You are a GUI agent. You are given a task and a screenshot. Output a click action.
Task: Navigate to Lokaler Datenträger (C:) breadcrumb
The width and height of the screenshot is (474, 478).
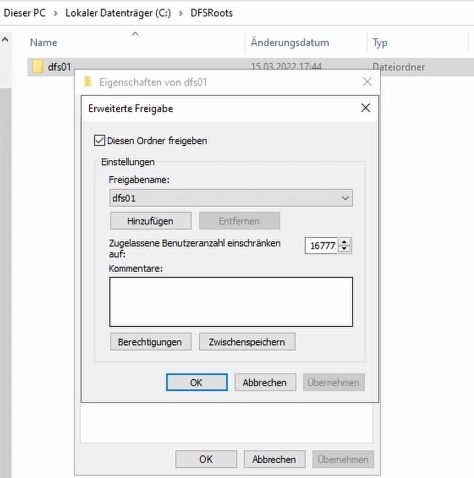coord(118,13)
